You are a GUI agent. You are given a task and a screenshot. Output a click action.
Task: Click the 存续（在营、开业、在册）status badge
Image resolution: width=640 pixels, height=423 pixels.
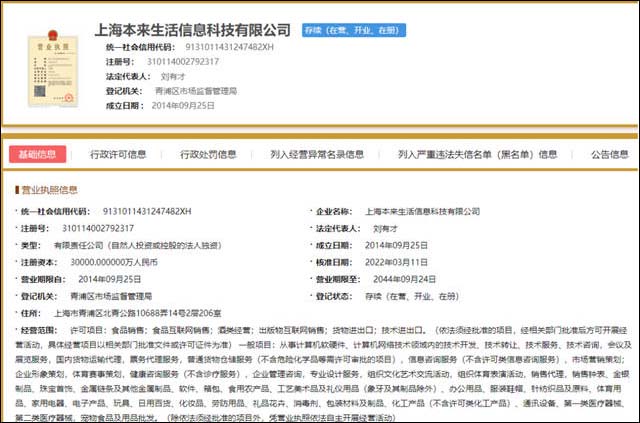click(354, 30)
